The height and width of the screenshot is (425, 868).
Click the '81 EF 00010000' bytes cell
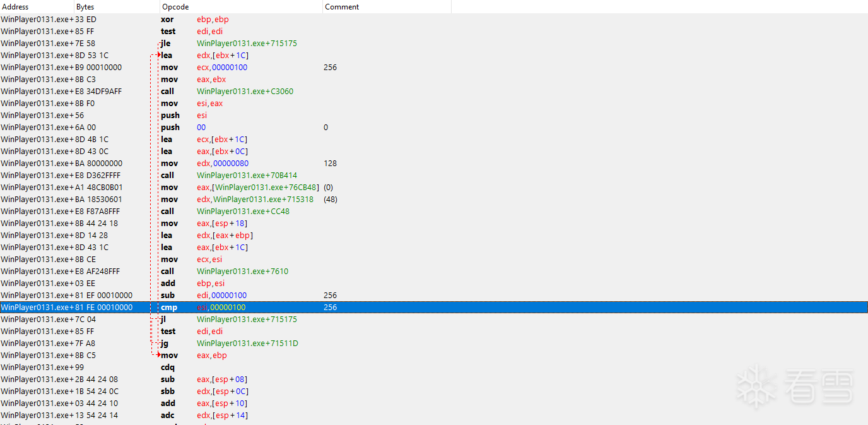tap(104, 296)
